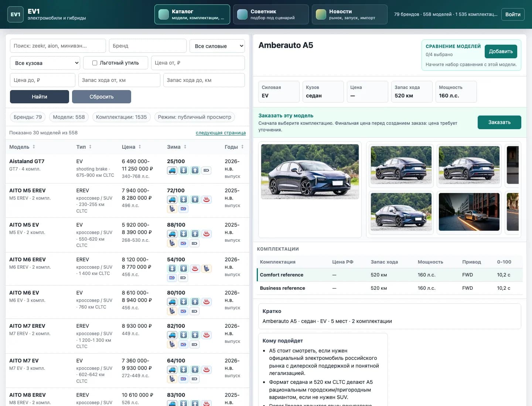Click the car icon in AITO M7 EV row

coord(172,369)
